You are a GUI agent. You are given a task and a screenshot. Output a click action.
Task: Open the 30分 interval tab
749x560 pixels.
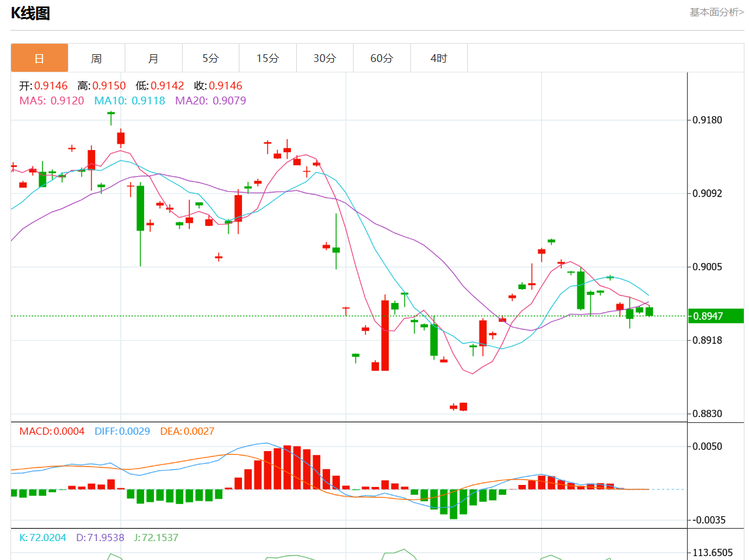325,58
